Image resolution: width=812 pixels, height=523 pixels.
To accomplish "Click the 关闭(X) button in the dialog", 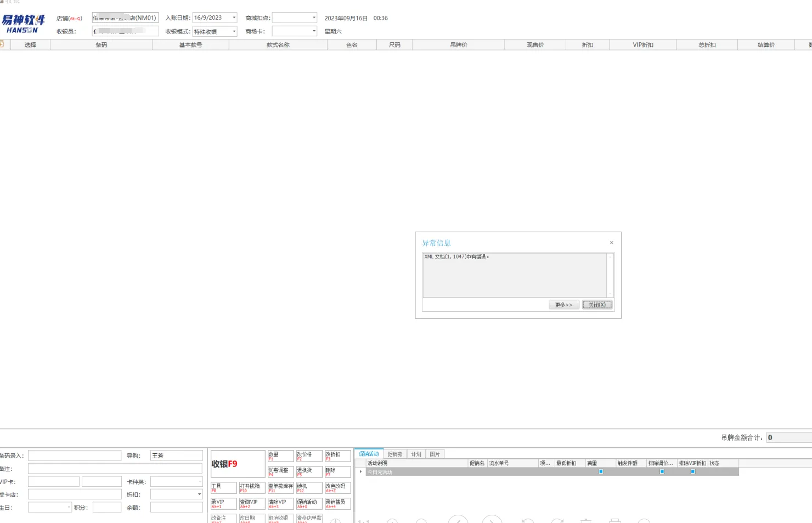I will tap(597, 305).
